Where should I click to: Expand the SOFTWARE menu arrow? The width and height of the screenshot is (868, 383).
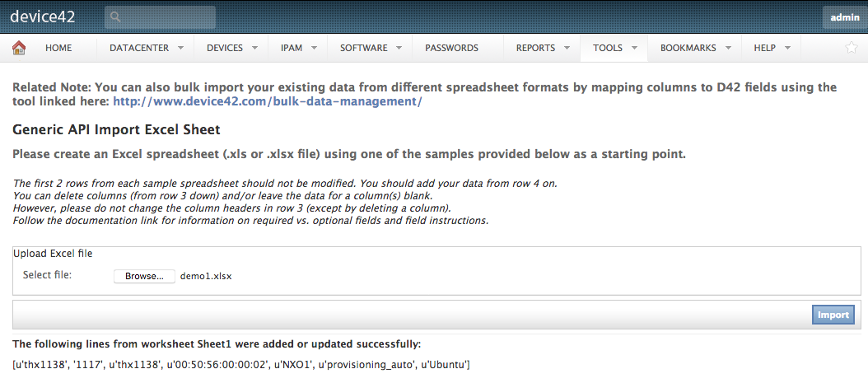pyautogui.click(x=399, y=48)
